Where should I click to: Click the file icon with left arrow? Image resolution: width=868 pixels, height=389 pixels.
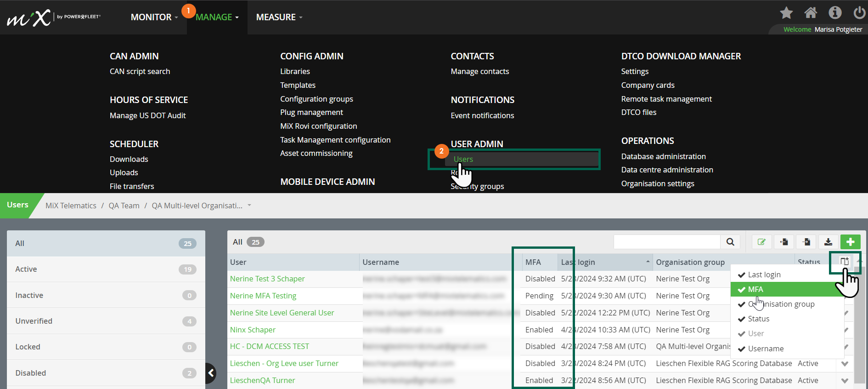tap(784, 242)
